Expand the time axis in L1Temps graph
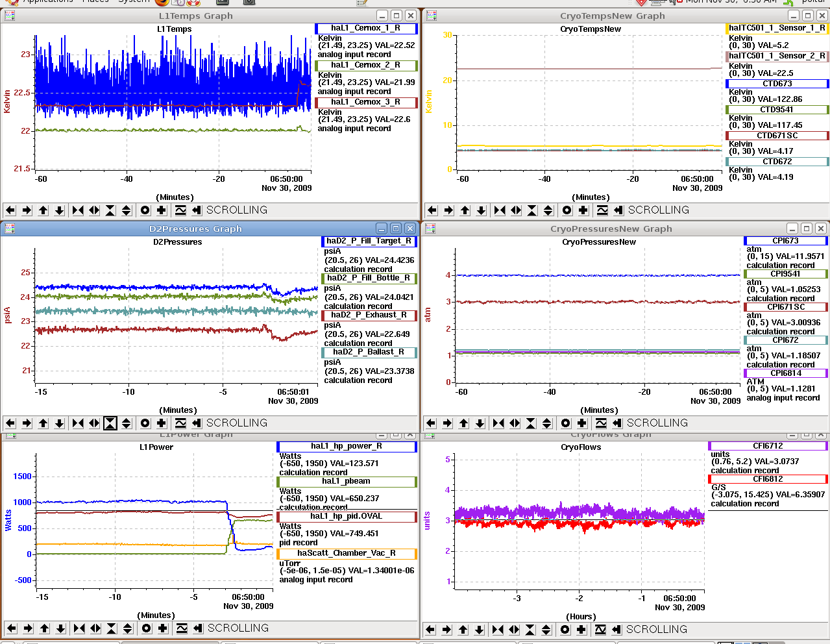This screenshot has height=644, width=830. (94, 210)
